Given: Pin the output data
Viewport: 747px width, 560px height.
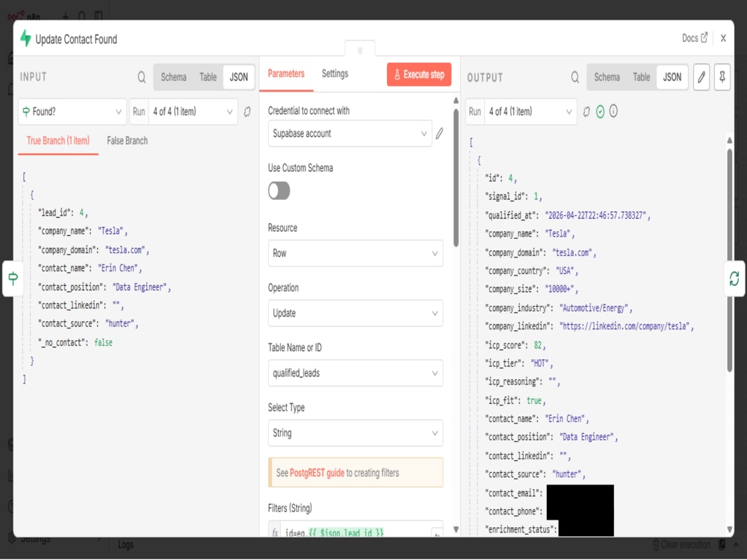Looking at the screenshot, I should (722, 77).
